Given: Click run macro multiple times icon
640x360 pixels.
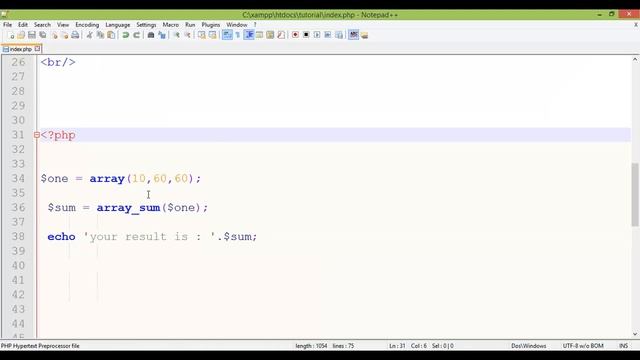Looking at the screenshot, I should (x=327, y=35).
